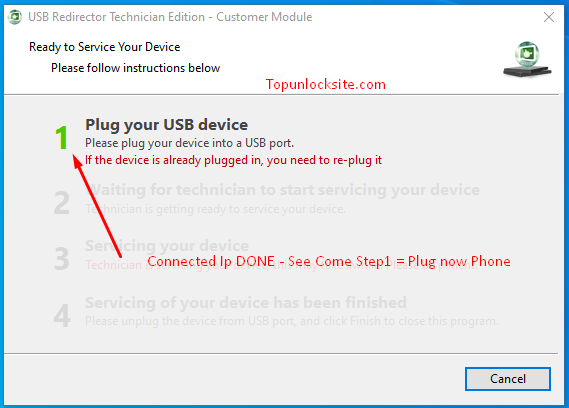
Task: Click the 'Ready to Service Your Device' title
Action: pos(105,47)
